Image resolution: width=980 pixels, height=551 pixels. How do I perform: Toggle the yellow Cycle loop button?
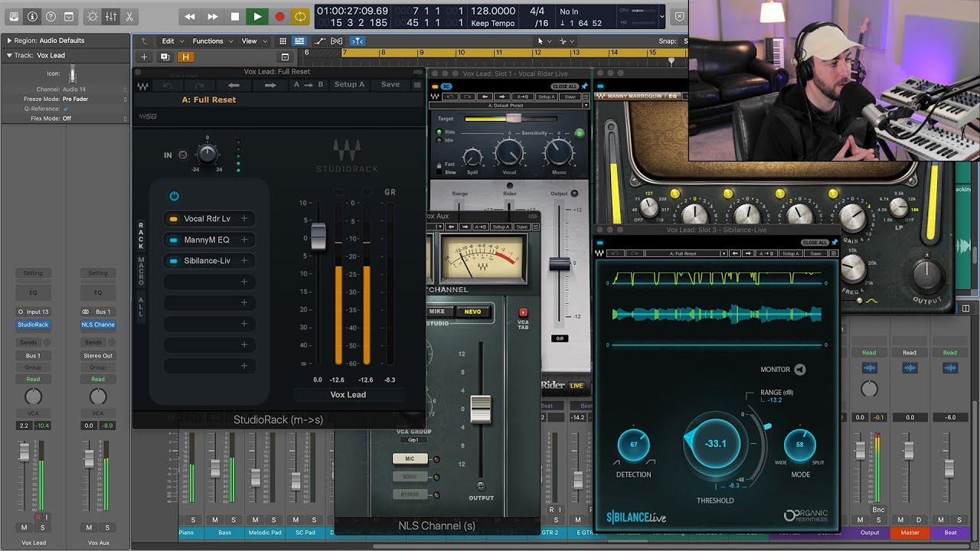[301, 16]
